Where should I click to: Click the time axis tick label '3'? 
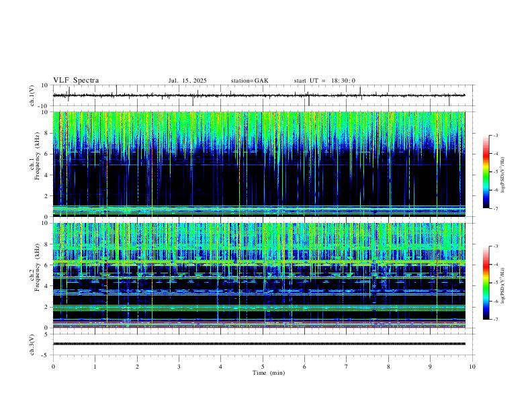pyautogui.click(x=179, y=367)
